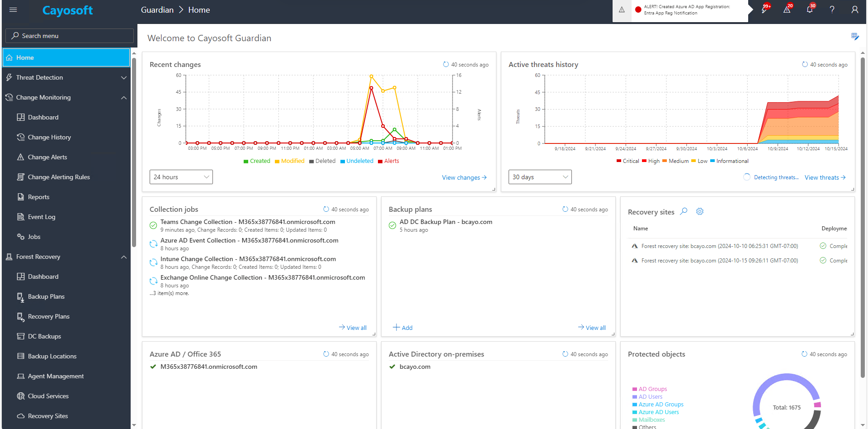The width and height of the screenshot is (868, 429).
Task: Open the alerts triangle icon with 20 badge
Action: (787, 10)
